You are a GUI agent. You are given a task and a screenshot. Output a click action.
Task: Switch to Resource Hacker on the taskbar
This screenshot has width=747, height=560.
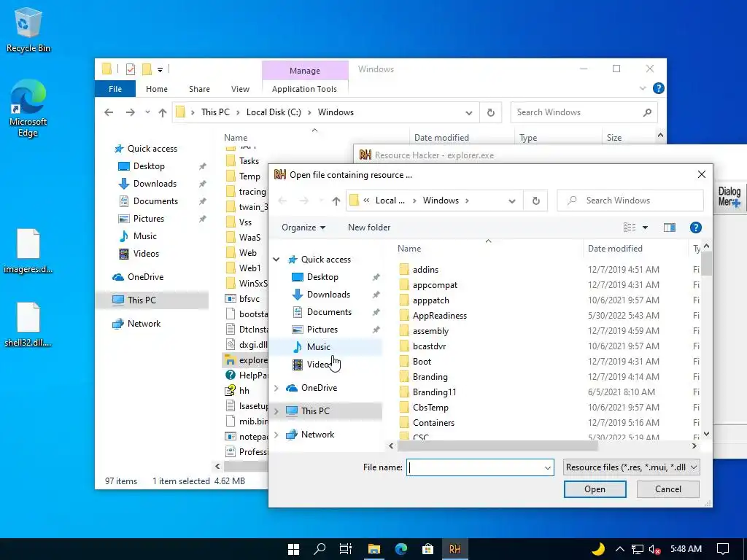pyautogui.click(x=455, y=549)
